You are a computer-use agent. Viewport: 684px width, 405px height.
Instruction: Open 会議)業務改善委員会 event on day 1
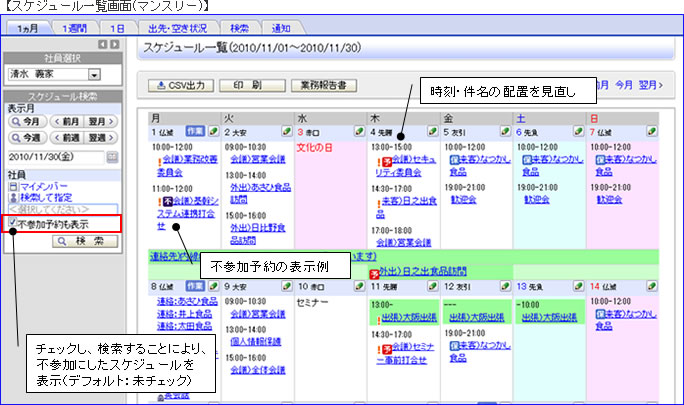pos(187,166)
